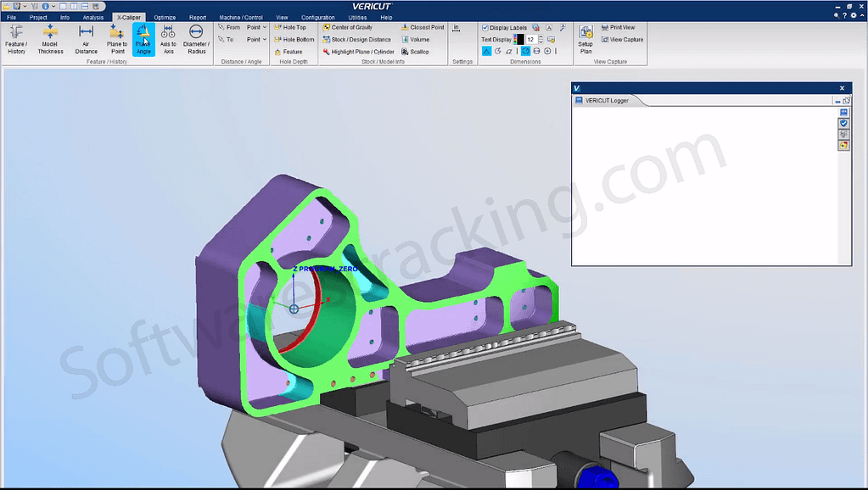Click Print View in View Capture

point(619,27)
